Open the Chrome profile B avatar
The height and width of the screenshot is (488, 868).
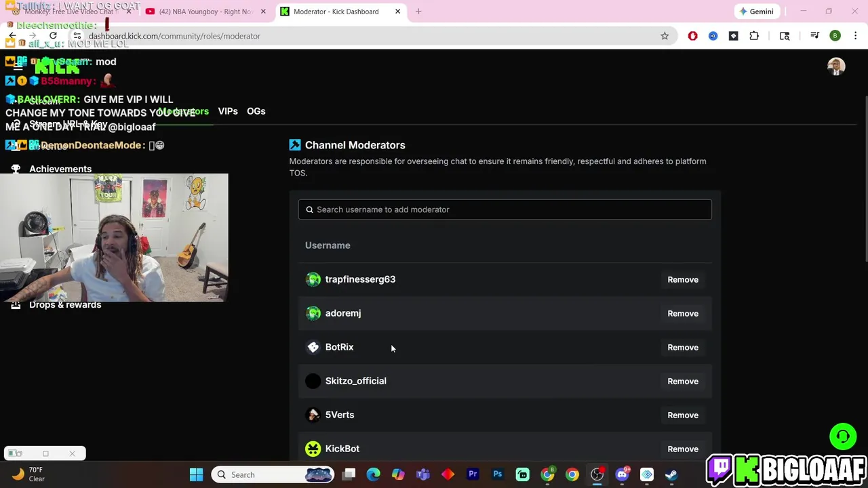(835, 36)
